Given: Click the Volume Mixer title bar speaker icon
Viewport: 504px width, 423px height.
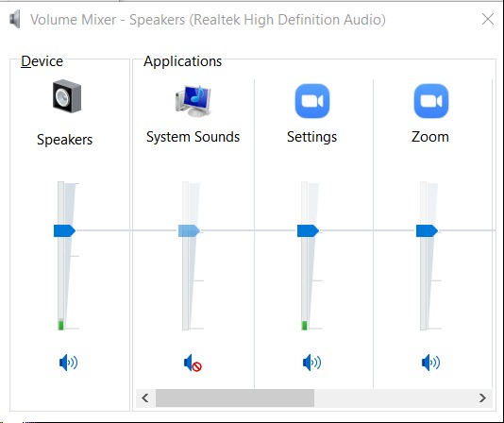Looking at the screenshot, I should (15, 19).
